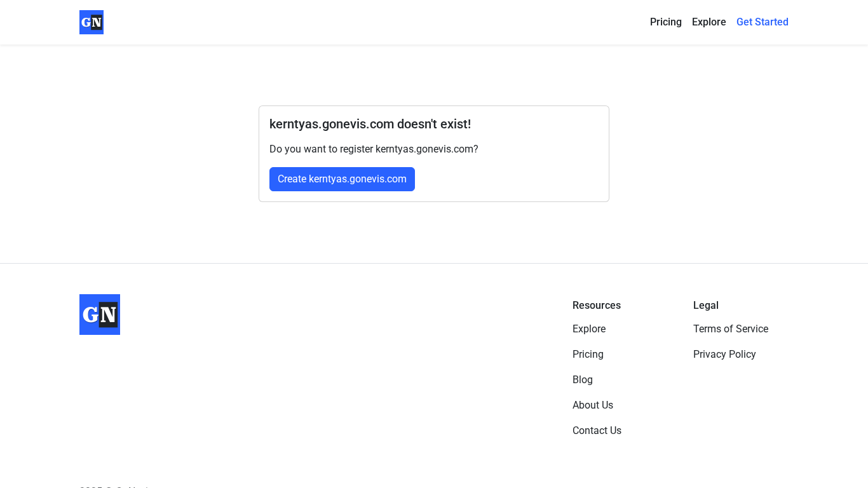Click the Resources footer column heading
Screen dimensions: 868x488
[596, 306]
